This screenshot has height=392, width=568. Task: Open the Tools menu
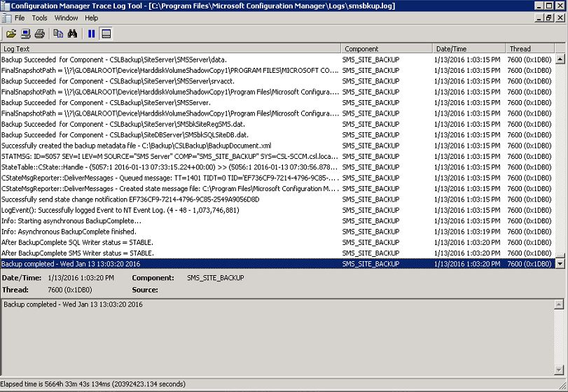[x=39, y=18]
